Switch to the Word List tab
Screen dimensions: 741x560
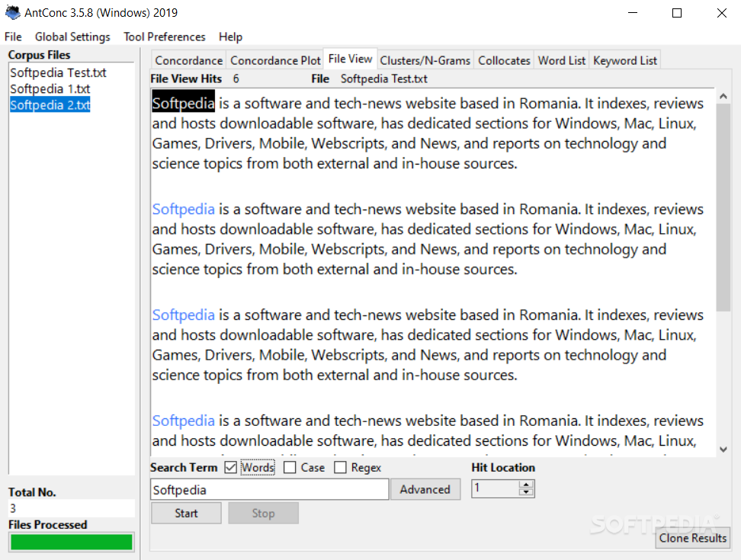[561, 60]
